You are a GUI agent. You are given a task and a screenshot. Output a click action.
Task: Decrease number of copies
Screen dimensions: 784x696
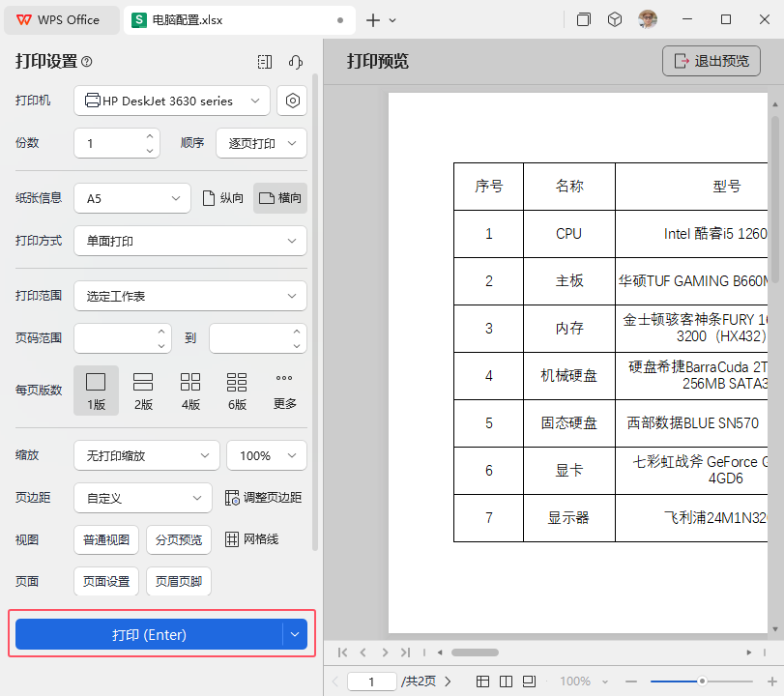coord(150,150)
